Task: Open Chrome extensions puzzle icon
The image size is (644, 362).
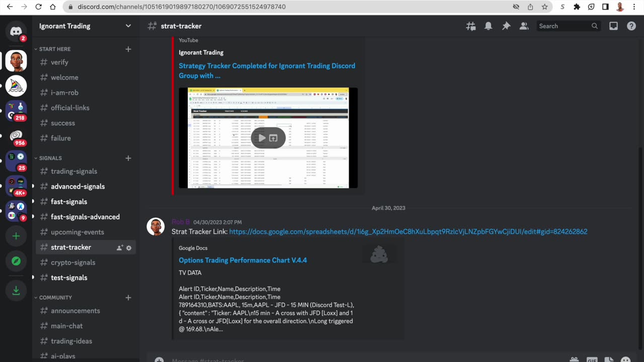Action: 577,7
